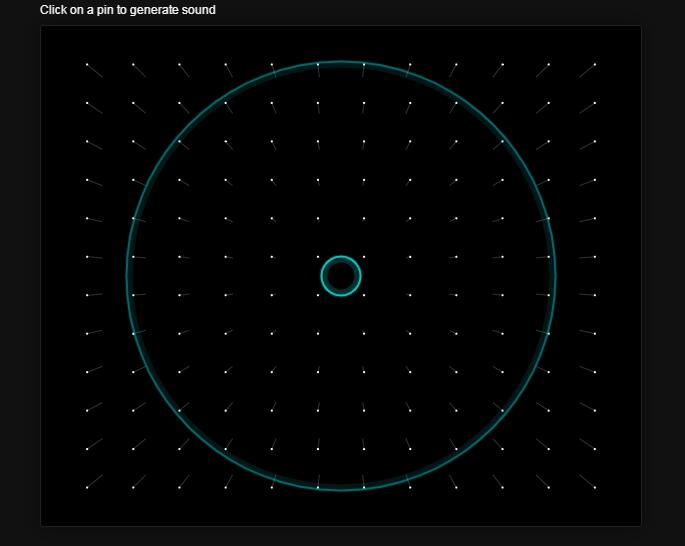This screenshot has height=546, width=685.
Task: Click the bottom-left corner pin
Action: click(87, 488)
